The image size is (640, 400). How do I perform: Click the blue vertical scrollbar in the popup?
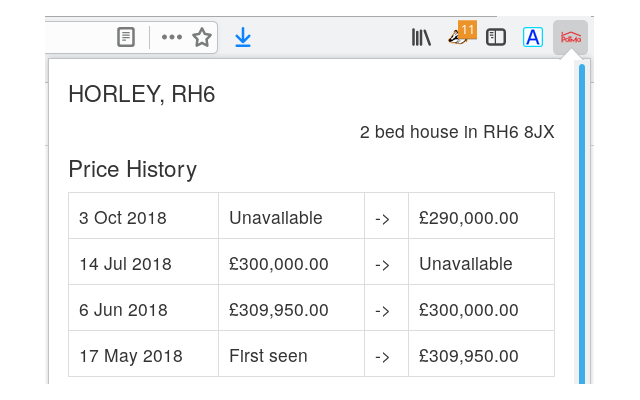582,224
